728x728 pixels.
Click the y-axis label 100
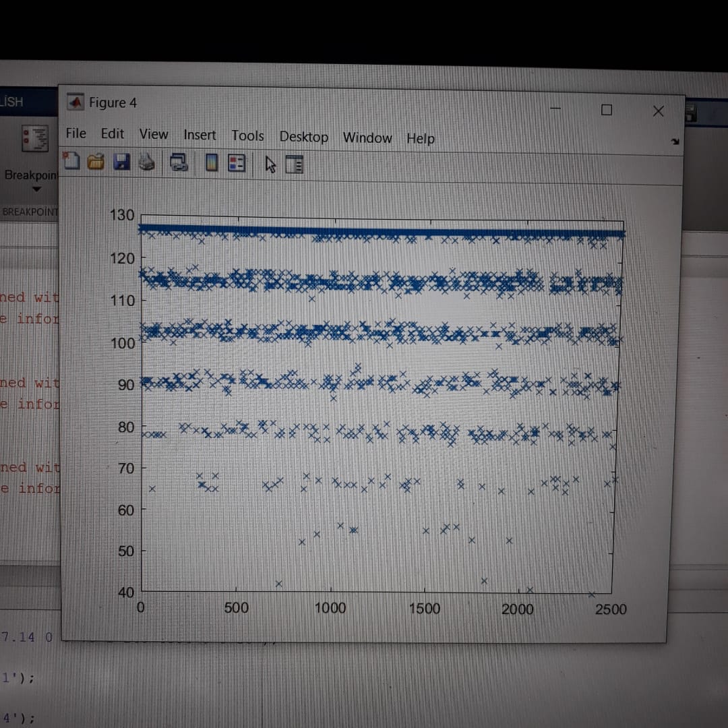pos(123,343)
